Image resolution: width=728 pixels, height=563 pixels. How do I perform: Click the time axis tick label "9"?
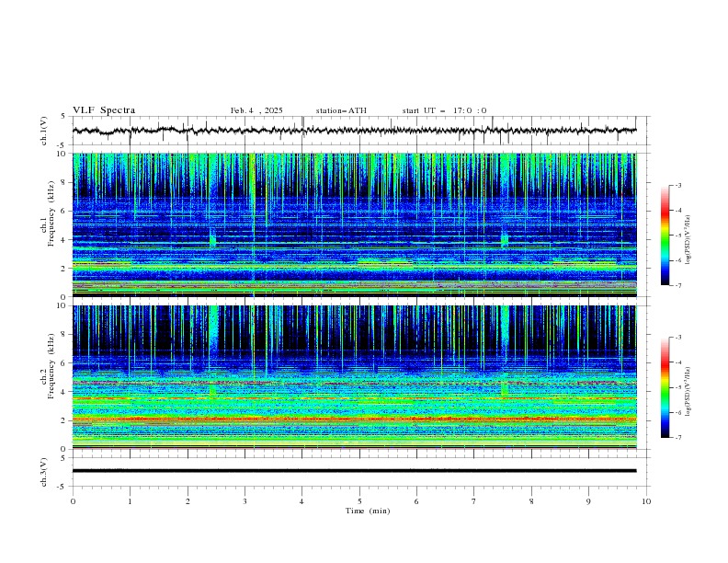tap(588, 501)
